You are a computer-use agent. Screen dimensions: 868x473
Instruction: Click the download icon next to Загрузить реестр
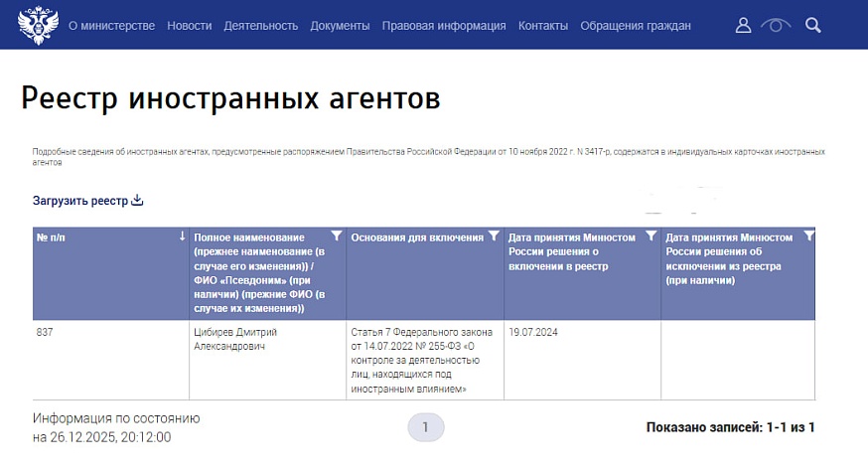137,200
